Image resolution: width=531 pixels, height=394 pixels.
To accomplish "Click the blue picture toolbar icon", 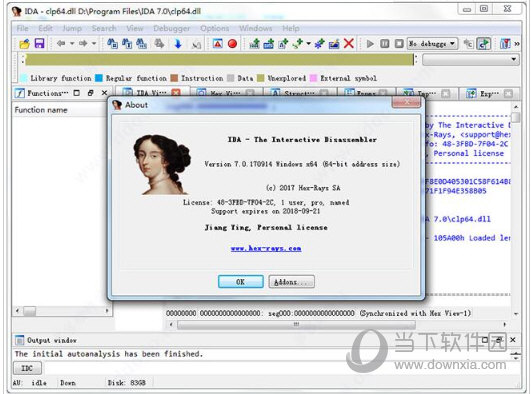I will [x=334, y=44].
